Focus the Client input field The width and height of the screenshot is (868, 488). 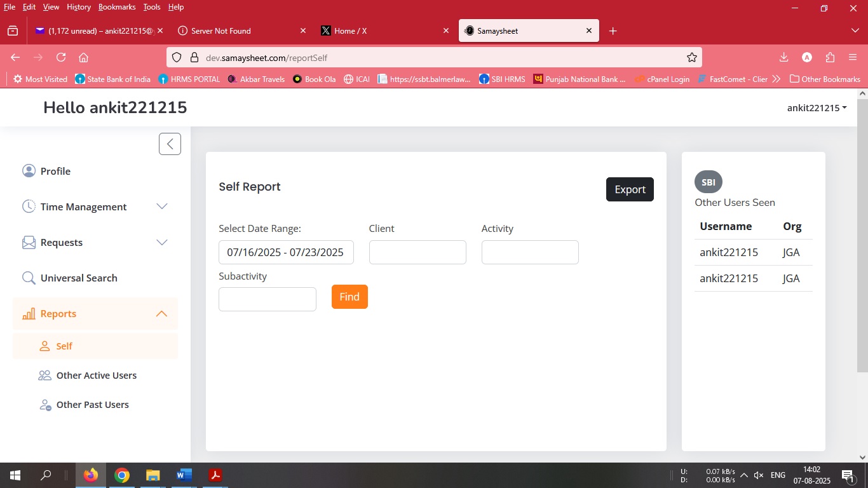[417, 252]
